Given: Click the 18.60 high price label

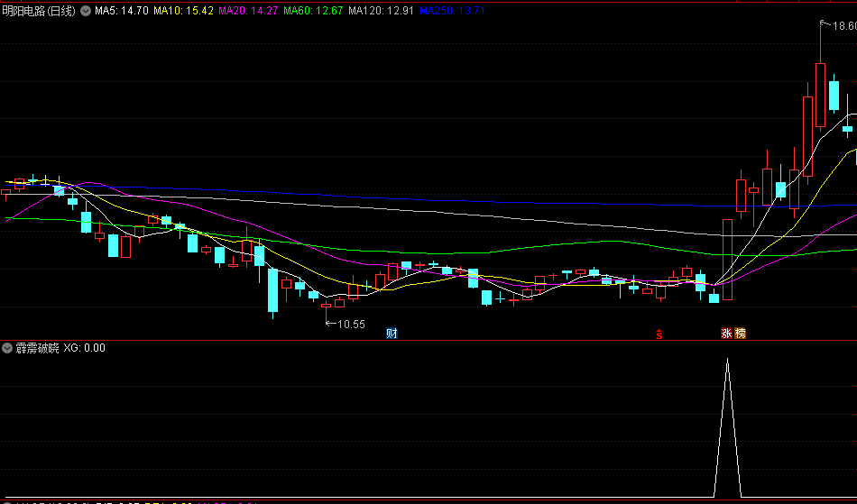Looking at the screenshot, I should [x=844, y=25].
